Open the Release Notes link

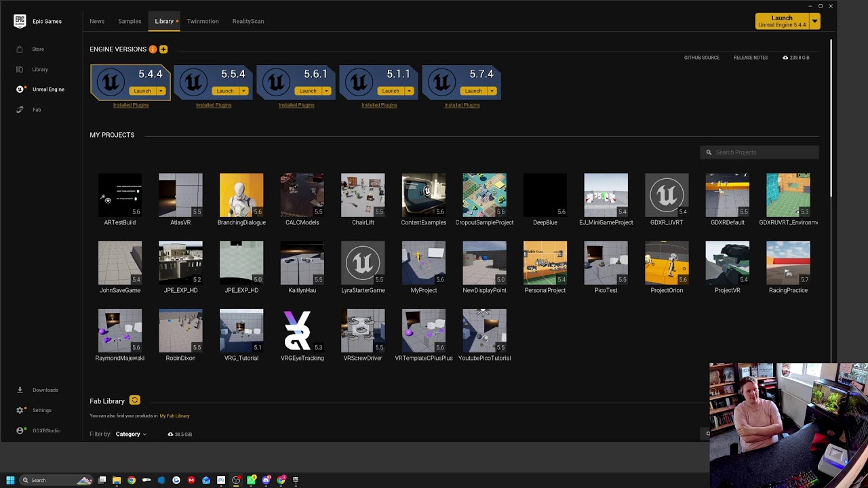751,58
